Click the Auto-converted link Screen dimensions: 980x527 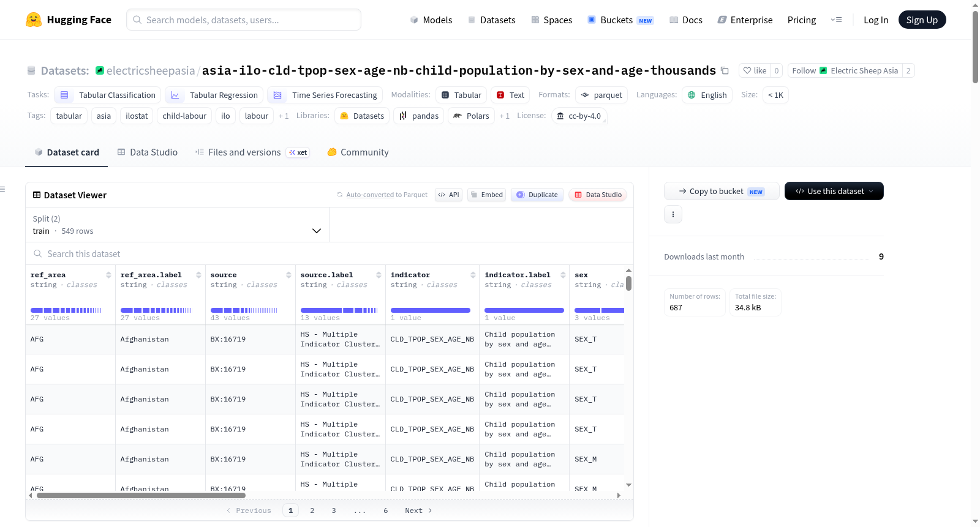click(370, 195)
